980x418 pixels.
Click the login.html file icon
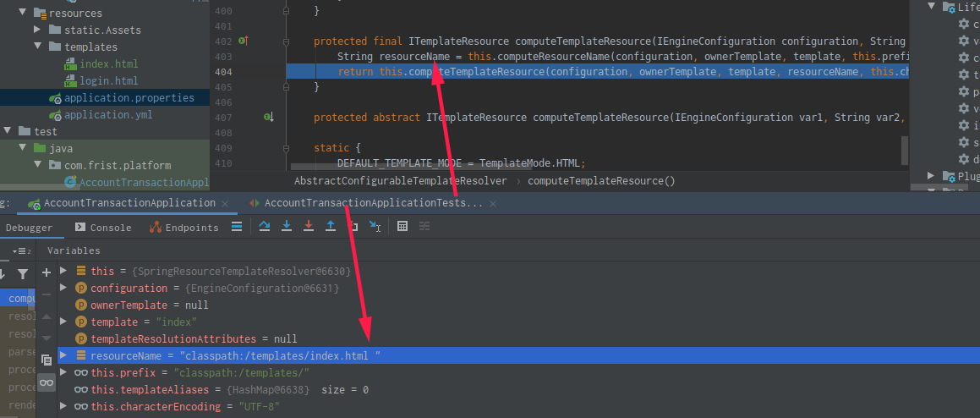70,80
